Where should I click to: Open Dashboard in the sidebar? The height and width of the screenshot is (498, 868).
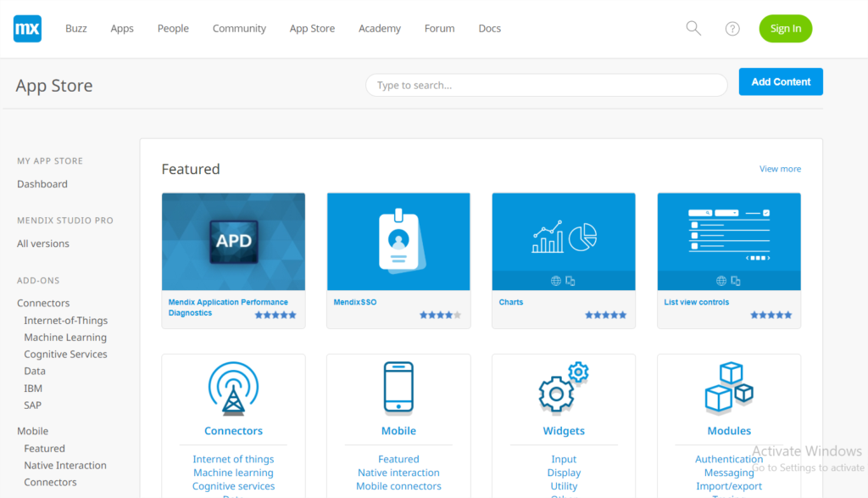(42, 184)
